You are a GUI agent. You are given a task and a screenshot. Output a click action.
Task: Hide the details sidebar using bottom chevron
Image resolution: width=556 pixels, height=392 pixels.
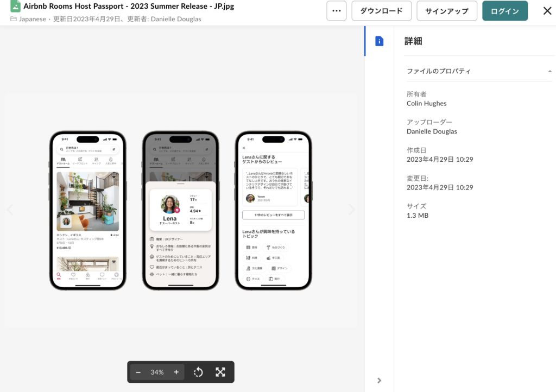pyautogui.click(x=379, y=380)
